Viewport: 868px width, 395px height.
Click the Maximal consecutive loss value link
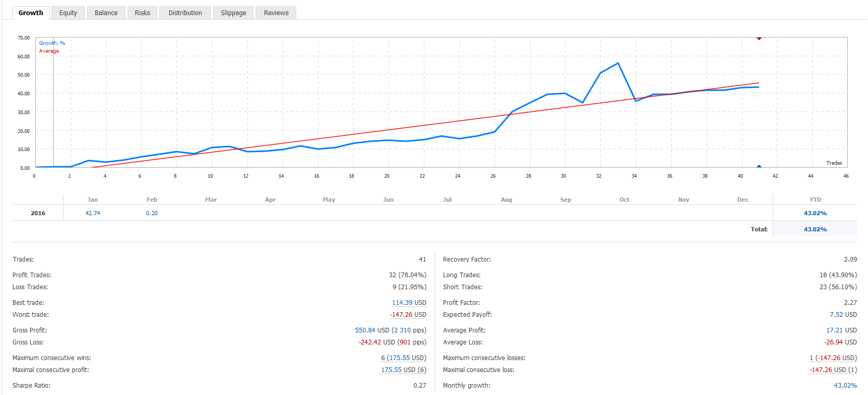833,370
